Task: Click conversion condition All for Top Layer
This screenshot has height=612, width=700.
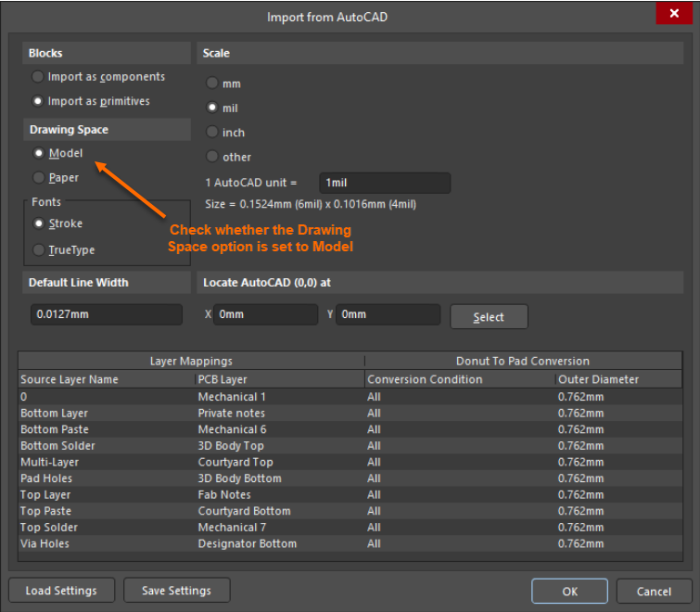Action: point(460,494)
